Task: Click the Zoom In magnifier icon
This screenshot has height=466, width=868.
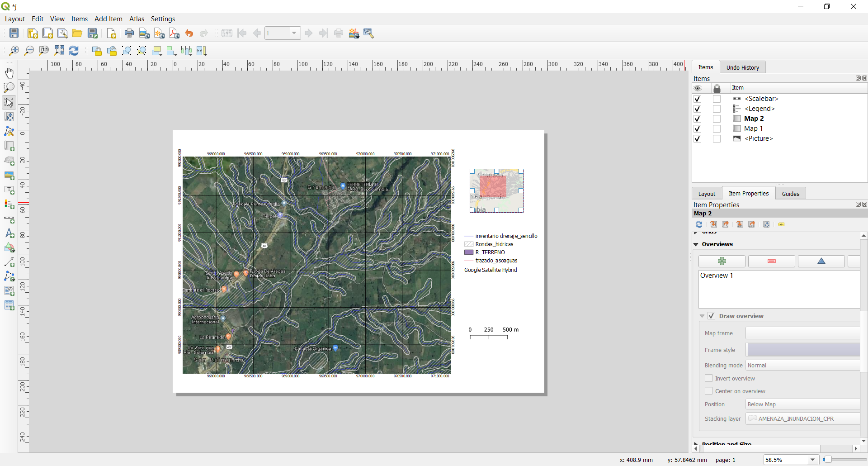Action: coord(14,51)
